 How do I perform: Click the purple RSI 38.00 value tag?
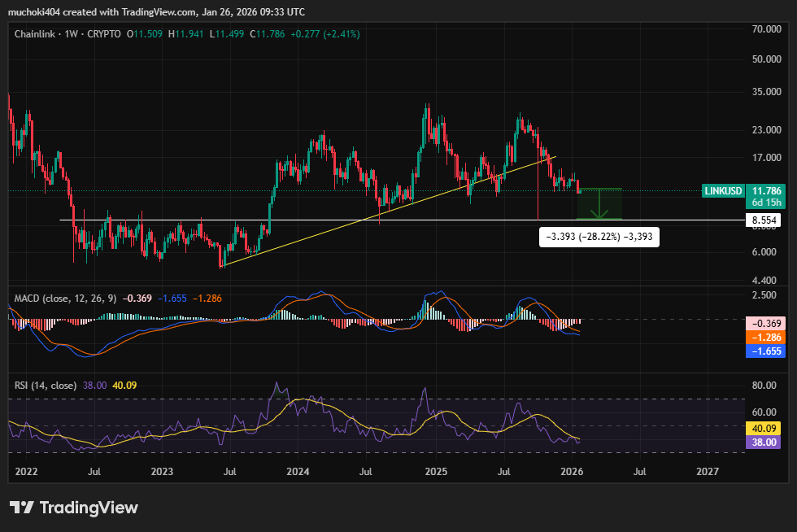click(x=764, y=442)
